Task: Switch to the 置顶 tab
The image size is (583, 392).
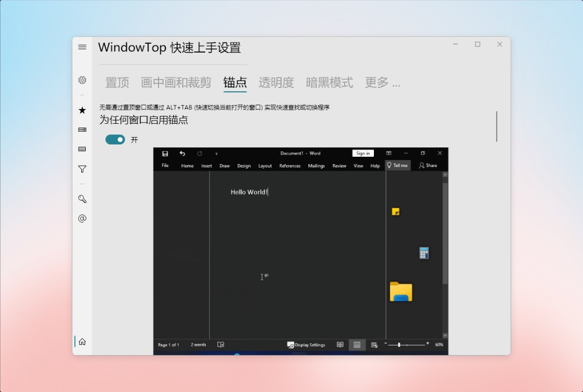Action: (x=117, y=82)
